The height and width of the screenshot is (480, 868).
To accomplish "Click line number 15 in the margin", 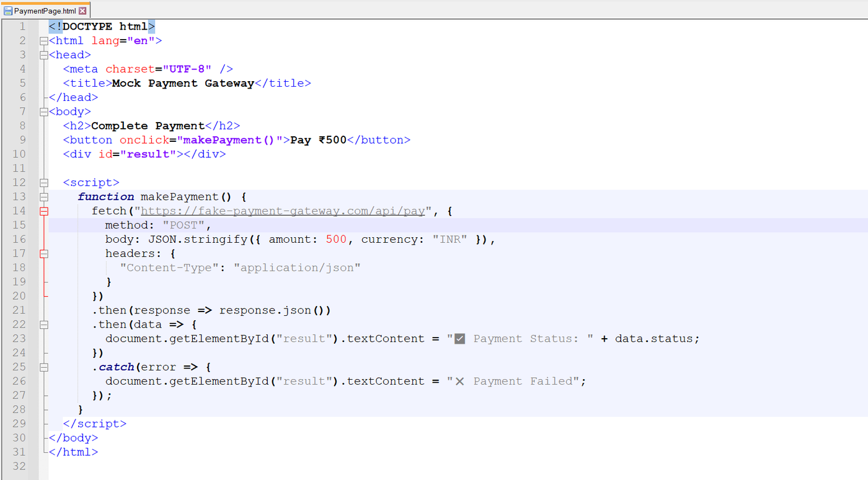I will [19, 225].
